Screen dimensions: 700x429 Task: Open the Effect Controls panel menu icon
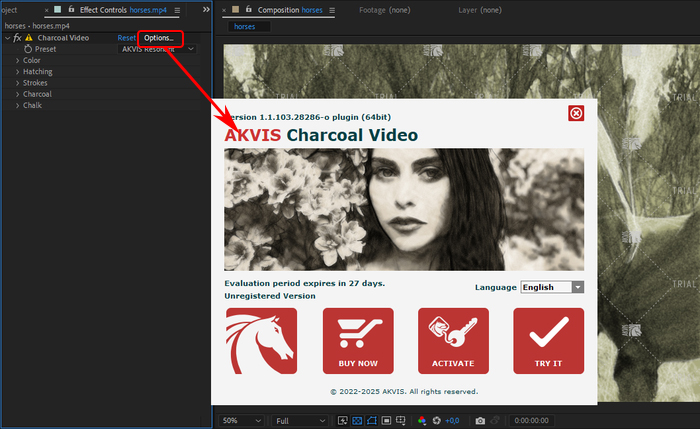(177, 10)
